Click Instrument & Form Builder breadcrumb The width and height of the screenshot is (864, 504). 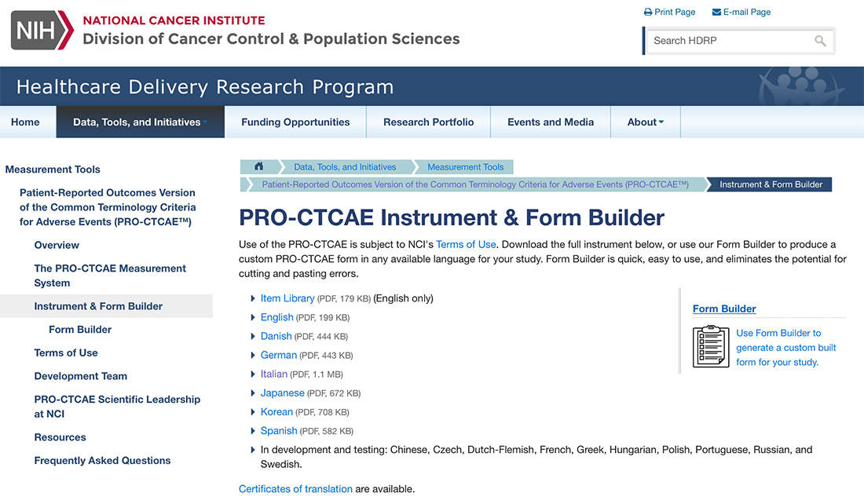(771, 184)
